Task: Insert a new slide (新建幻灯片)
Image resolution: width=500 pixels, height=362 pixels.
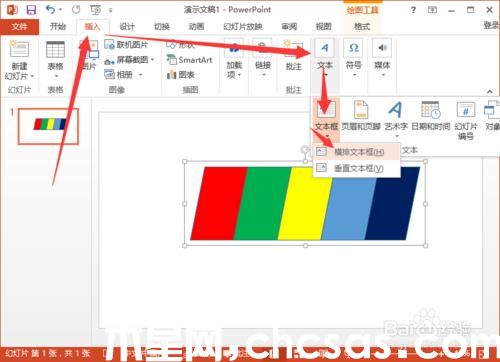Action: pos(19,60)
